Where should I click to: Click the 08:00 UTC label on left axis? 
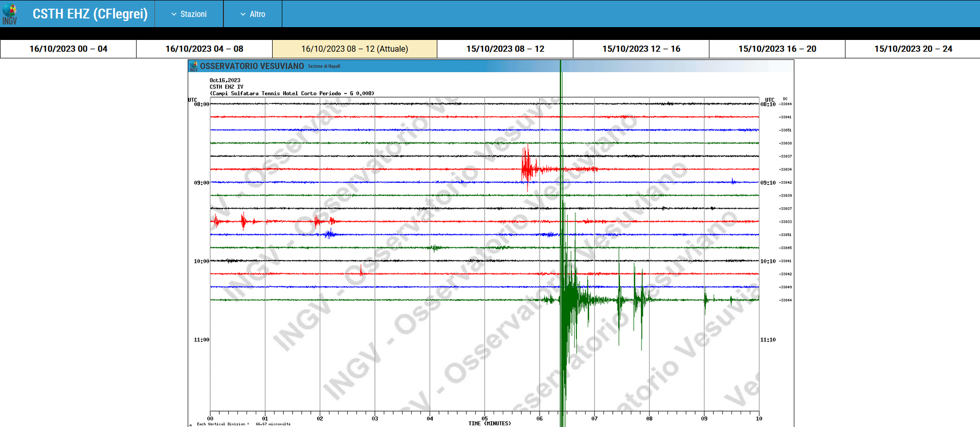pyautogui.click(x=201, y=104)
